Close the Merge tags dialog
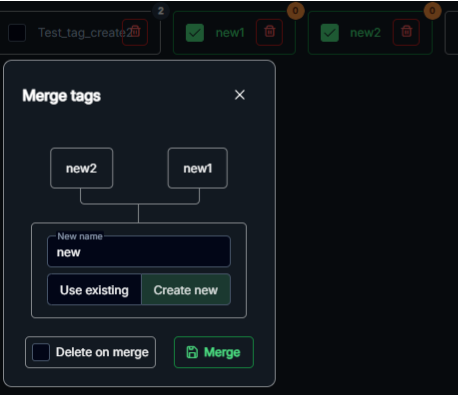458x395 pixels. (x=240, y=95)
